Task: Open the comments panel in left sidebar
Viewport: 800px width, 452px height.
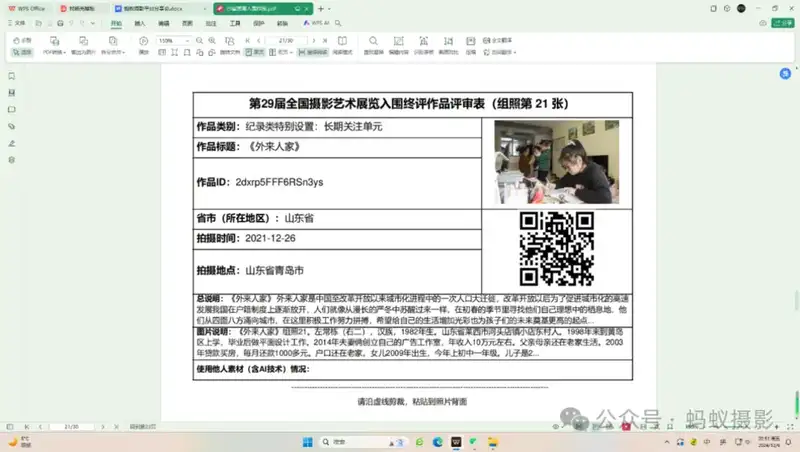Action: (12, 110)
